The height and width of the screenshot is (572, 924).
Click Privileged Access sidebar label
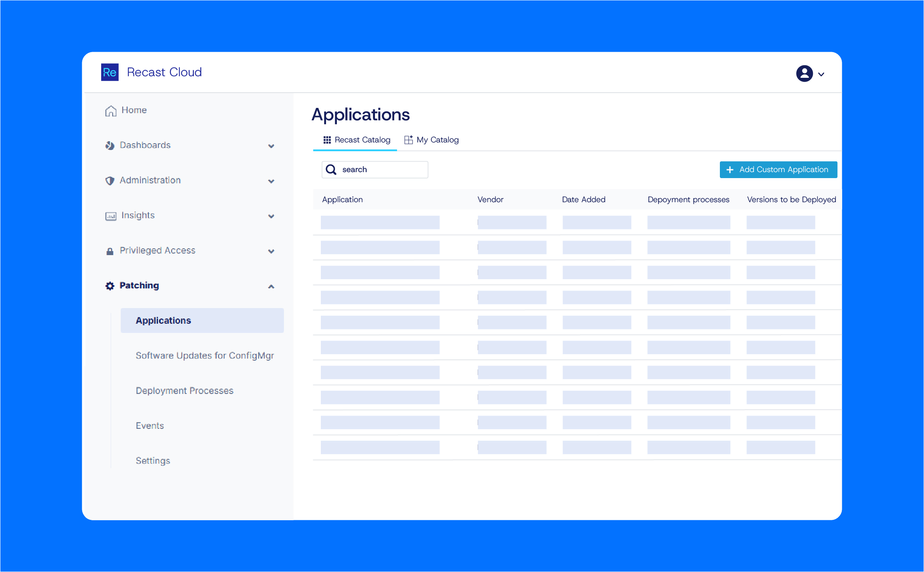click(x=158, y=251)
